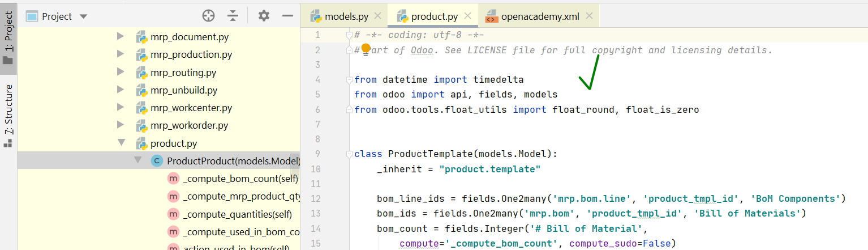Click the Python icon on product.py tab

click(x=402, y=16)
